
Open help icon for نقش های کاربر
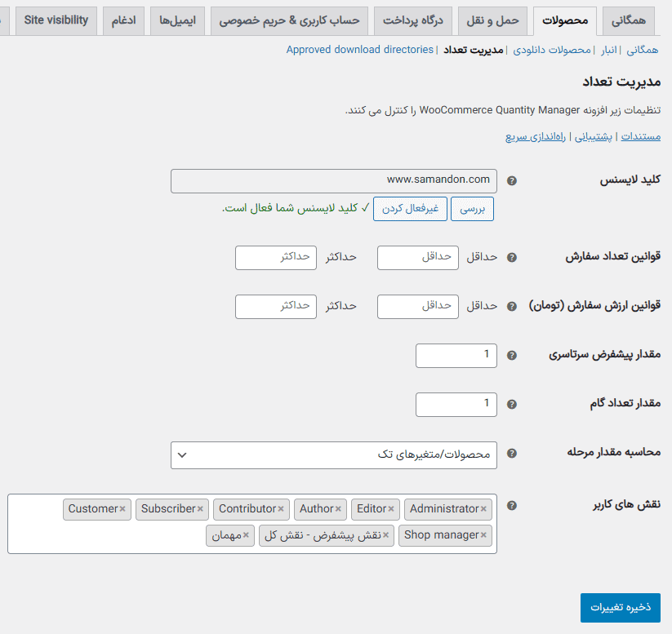pos(511,506)
